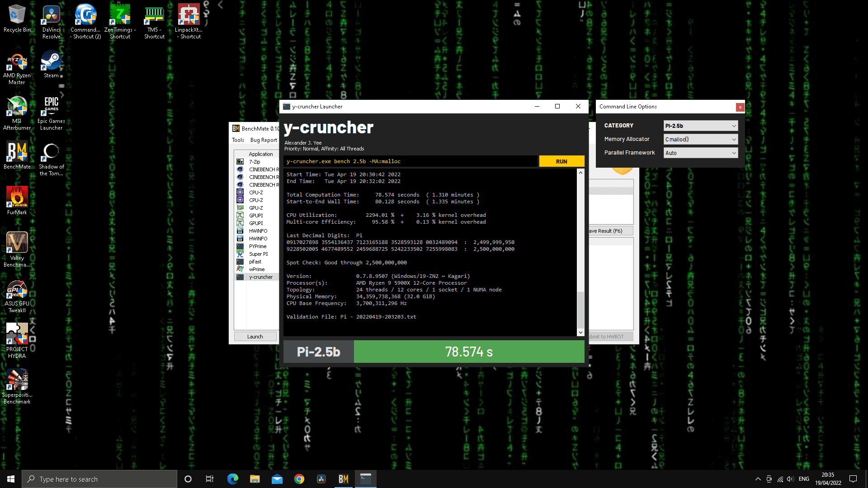Click the taskbar search box
The height and width of the screenshot is (488, 868).
coord(99,479)
